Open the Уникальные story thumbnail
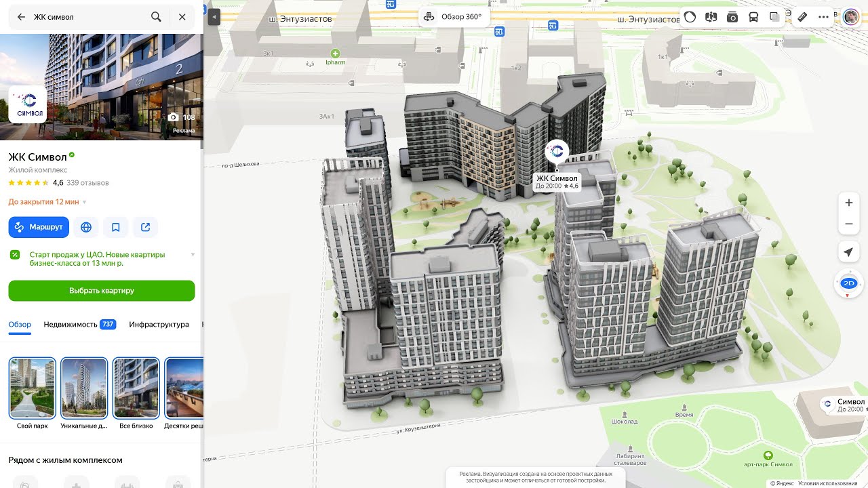868x488 pixels. (84, 388)
